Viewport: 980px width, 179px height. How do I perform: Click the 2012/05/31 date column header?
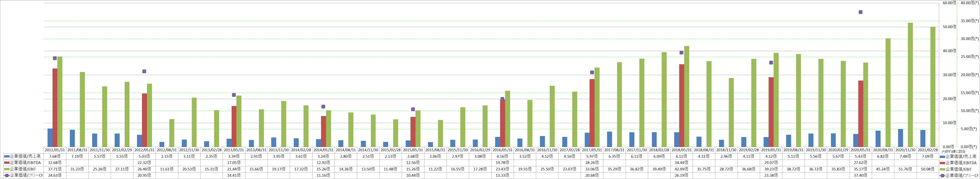(x=144, y=150)
